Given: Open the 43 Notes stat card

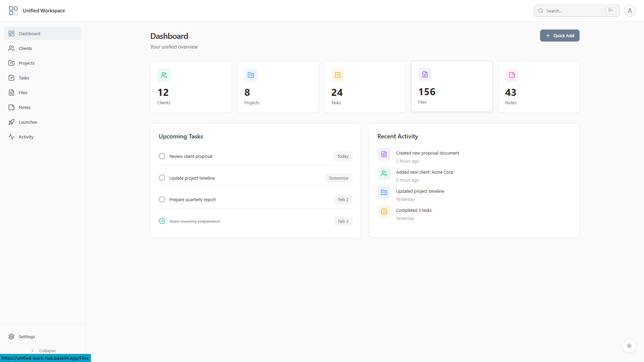Looking at the screenshot, I should tap(539, 87).
